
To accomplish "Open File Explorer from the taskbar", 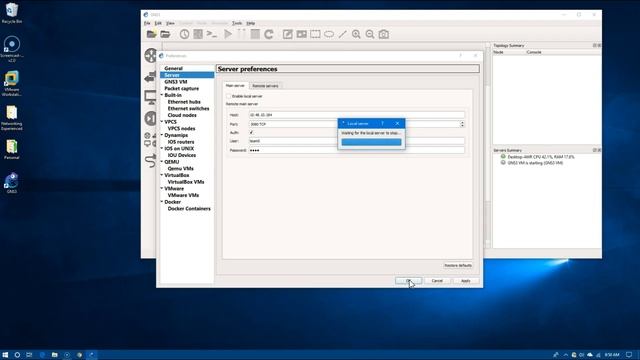I will (55, 355).
